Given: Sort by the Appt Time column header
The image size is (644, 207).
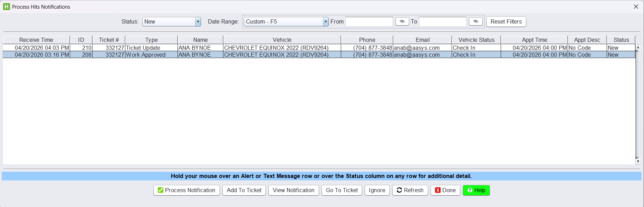Looking at the screenshot, I should (535, 40).
